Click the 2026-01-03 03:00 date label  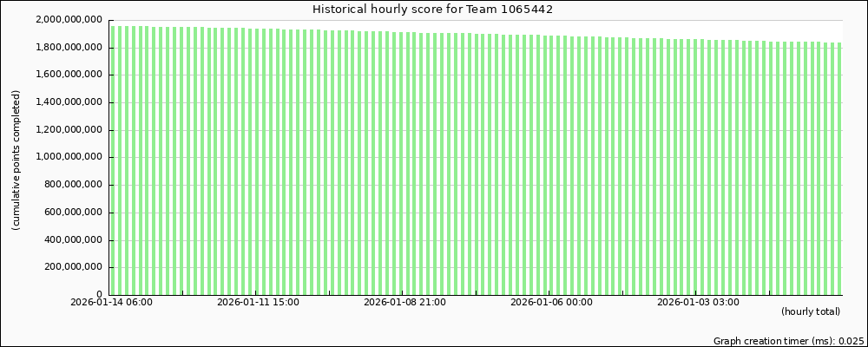[698, 303]
